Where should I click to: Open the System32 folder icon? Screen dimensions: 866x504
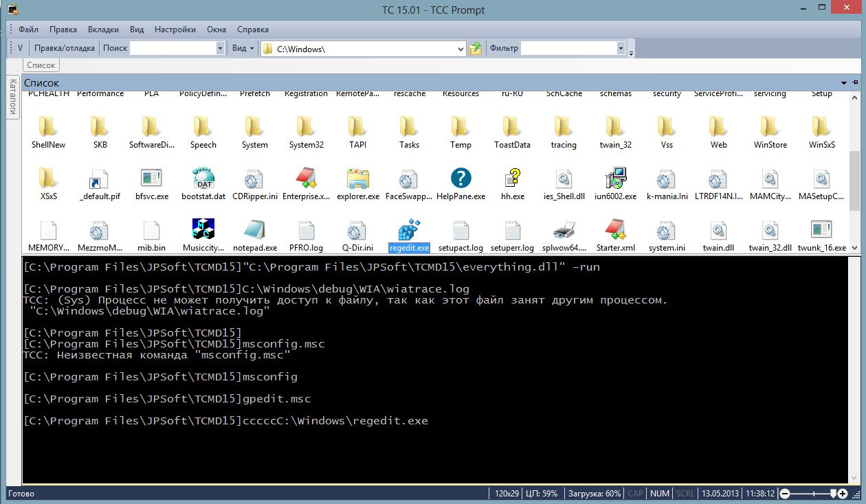point(306,127)
